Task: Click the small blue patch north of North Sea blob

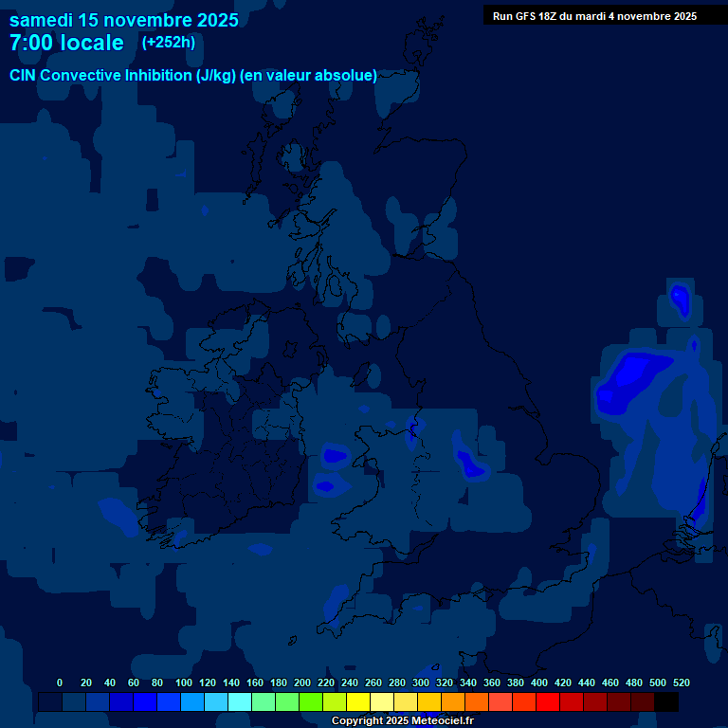Action: point(680,300)
